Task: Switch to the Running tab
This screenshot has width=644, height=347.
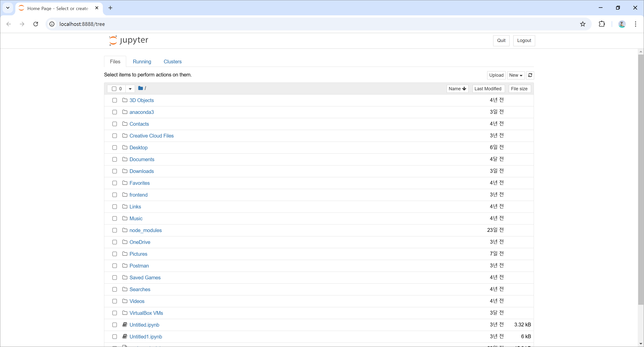Action: click(142, 62)
